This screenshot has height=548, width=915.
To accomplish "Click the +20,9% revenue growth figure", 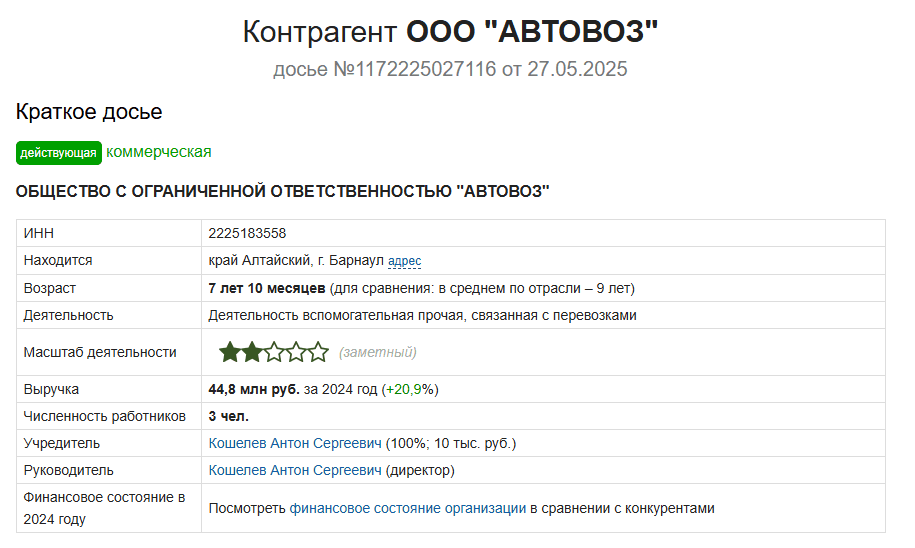I will click(410, 389).
